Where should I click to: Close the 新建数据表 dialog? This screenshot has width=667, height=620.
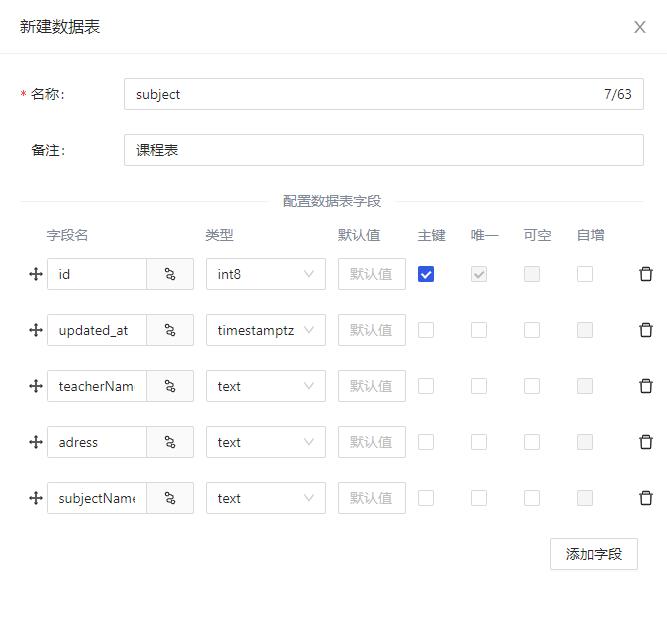click(x=639, y=27)
